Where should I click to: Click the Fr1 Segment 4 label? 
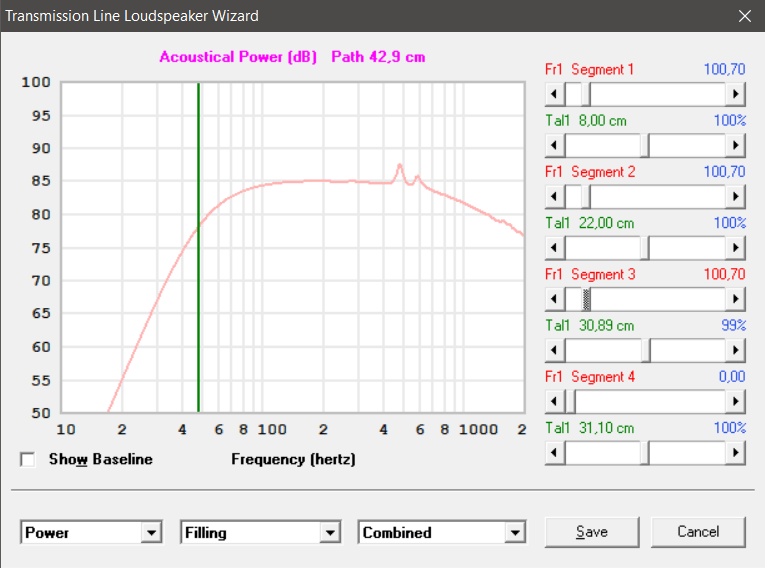[x=590, y=377]
